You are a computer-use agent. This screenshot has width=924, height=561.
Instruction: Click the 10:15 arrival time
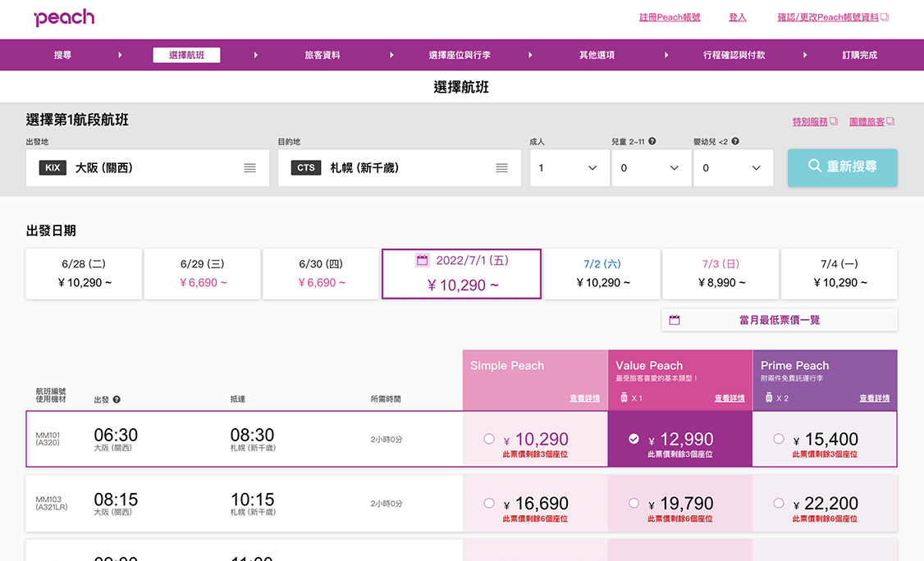point(252,499)
